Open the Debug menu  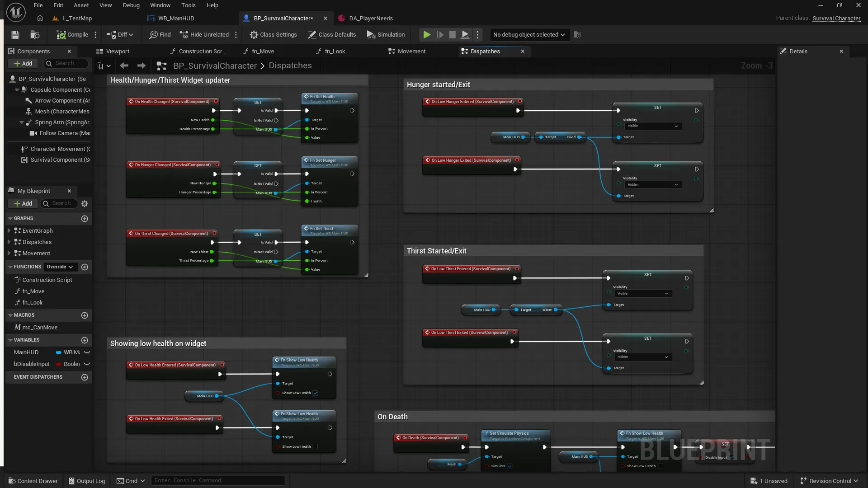(131, 5)
